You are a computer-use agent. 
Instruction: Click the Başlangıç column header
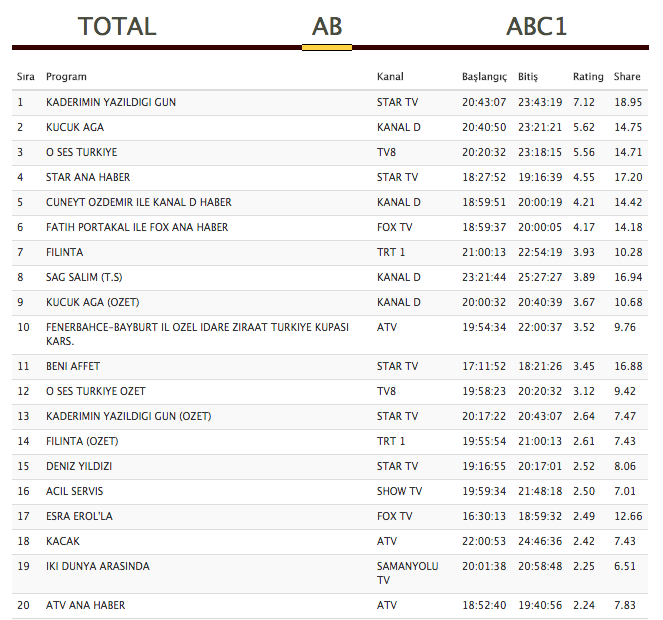click(x=484, y=77)
